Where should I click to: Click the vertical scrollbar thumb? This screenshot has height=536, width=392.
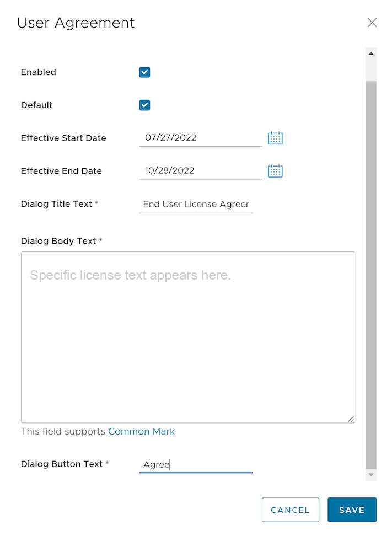[x=371, y=276]
